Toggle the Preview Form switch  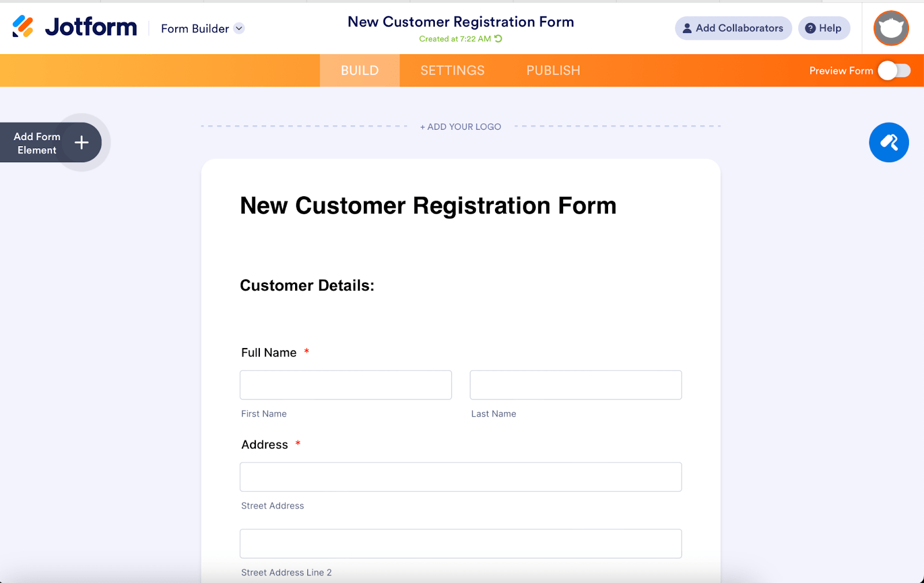(x=894, y=70)
